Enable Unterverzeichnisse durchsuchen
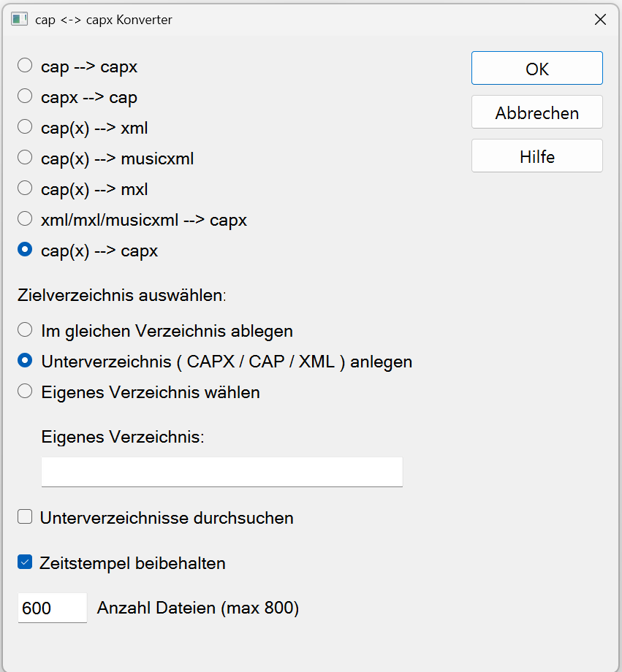 point(25,516)
